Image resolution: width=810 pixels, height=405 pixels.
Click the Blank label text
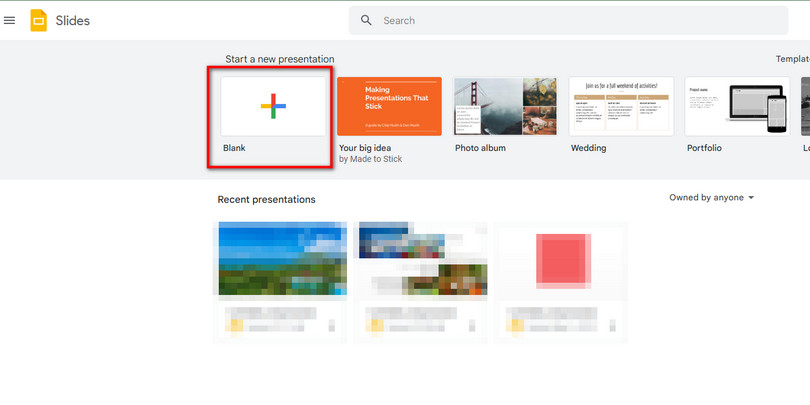tap(234, 148)
